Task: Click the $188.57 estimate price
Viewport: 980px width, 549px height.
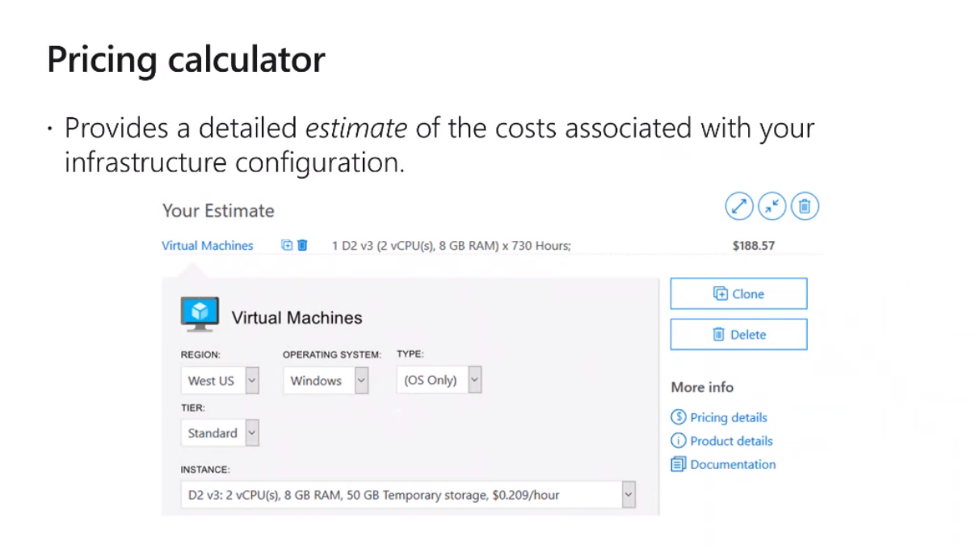Action: (754, 246)
